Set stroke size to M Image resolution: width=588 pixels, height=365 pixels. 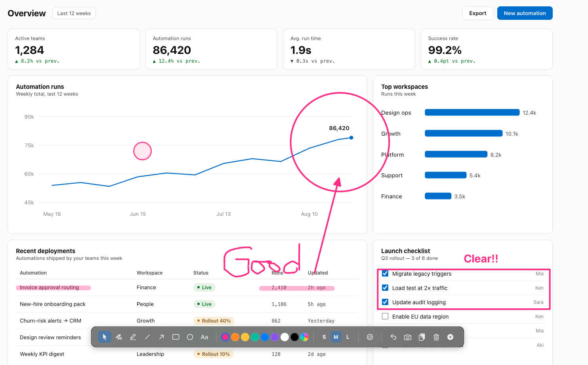coord(336,337)
